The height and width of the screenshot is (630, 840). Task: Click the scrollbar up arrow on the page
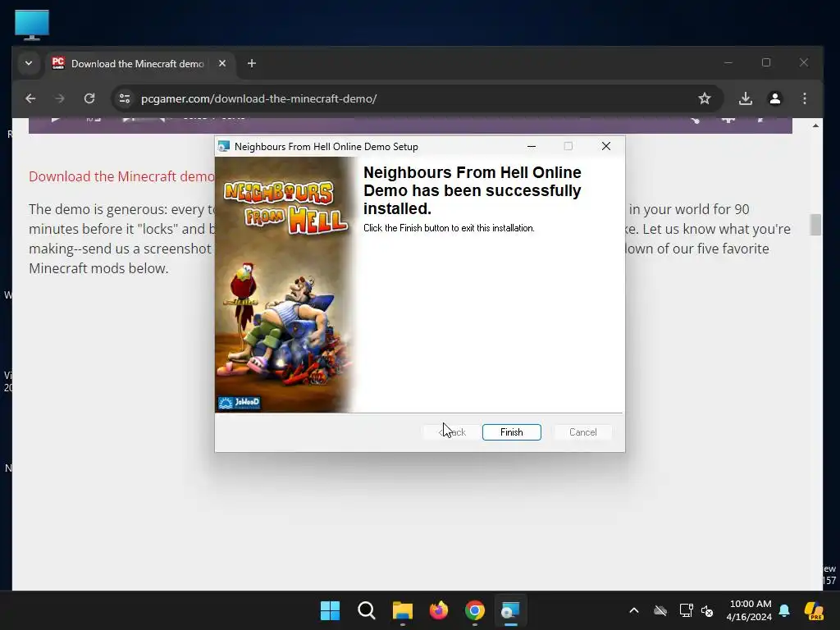pos(815,126)
